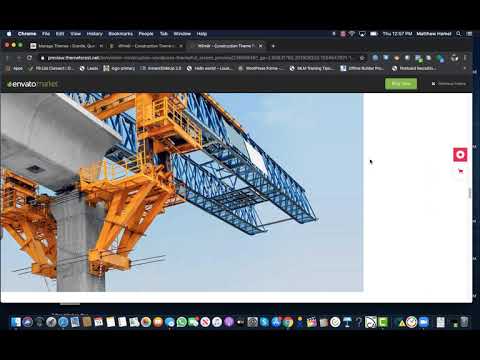480x360 pixels.
Task: Open Siri from the Dock
Action: pyautogui.click(x=28, y=322)
